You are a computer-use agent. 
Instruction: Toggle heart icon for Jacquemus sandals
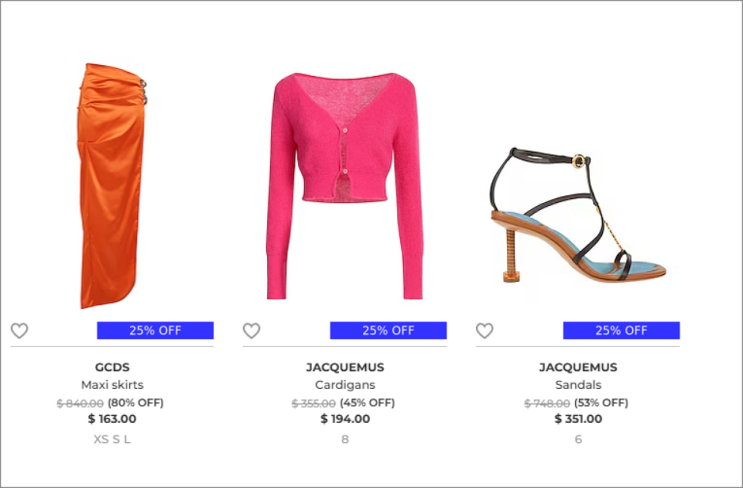(484, 331)
